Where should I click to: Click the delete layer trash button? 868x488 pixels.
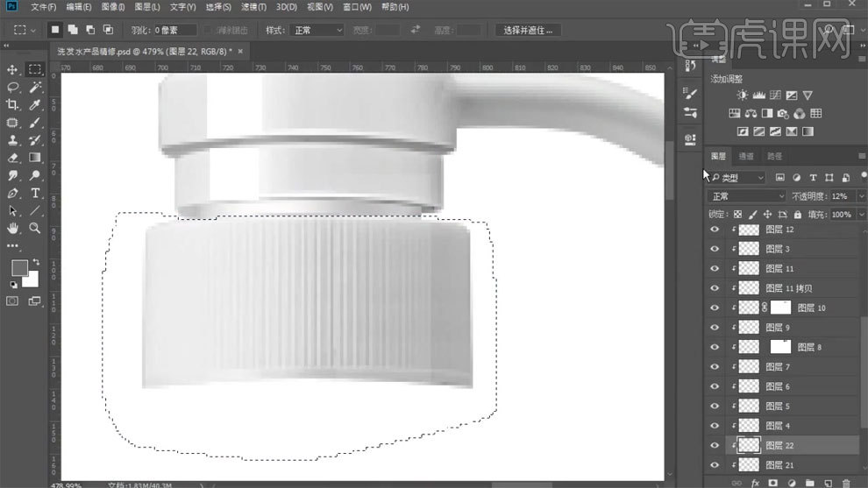(846, 483)
